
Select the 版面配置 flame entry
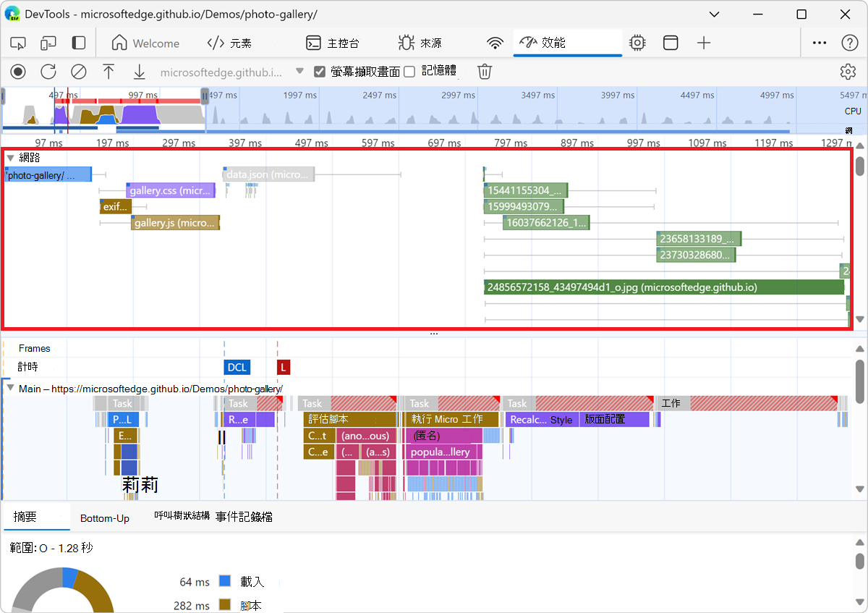click(615, 419)
